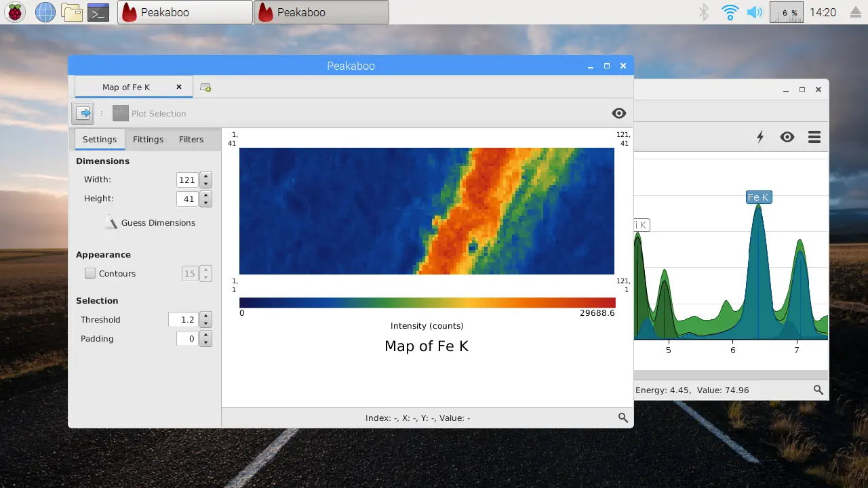Screen dimensions: 868x488
Task: Switch to the Fittings tab
Action: point(148,140)
